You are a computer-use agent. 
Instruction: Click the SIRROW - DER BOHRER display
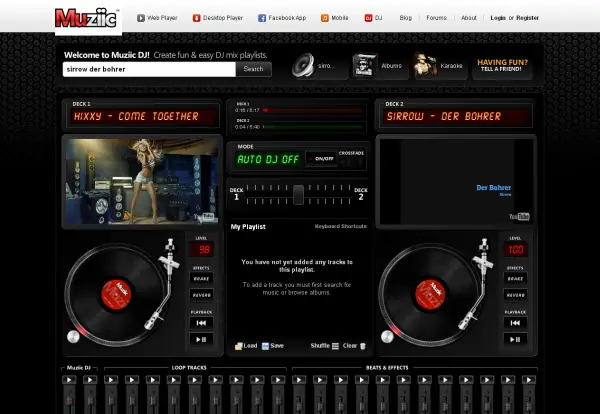coord(456,116)
